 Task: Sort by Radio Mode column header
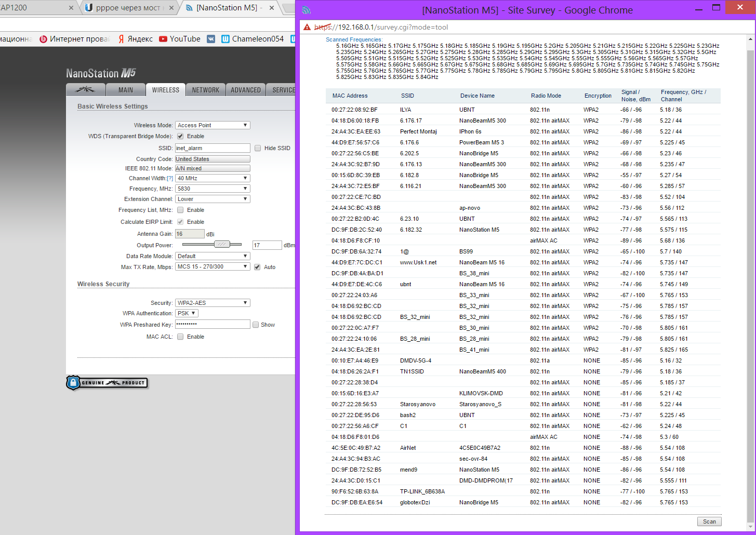click(x=546, y=96)
